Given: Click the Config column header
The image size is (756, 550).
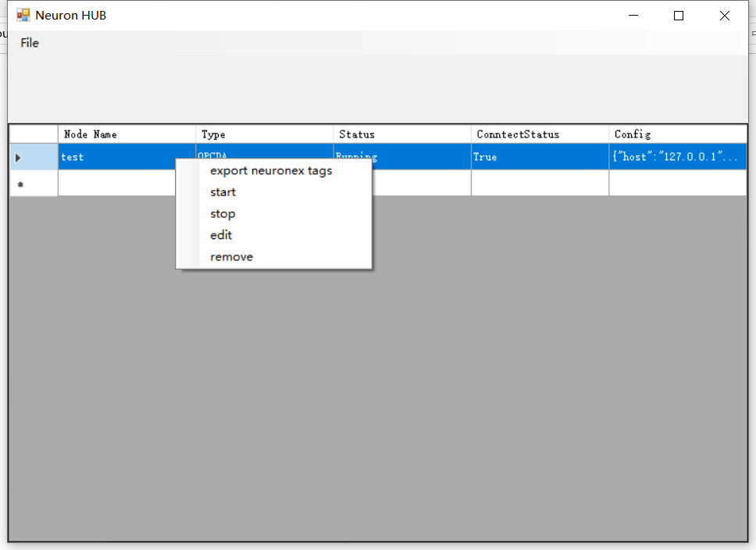Looking at the screenshot, I should tap(676, 134).
